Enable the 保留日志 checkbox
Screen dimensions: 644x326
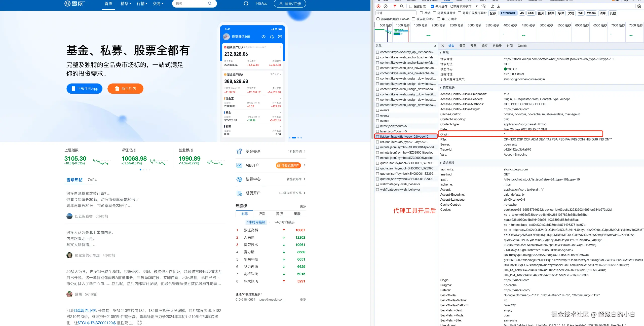[411, 6]
